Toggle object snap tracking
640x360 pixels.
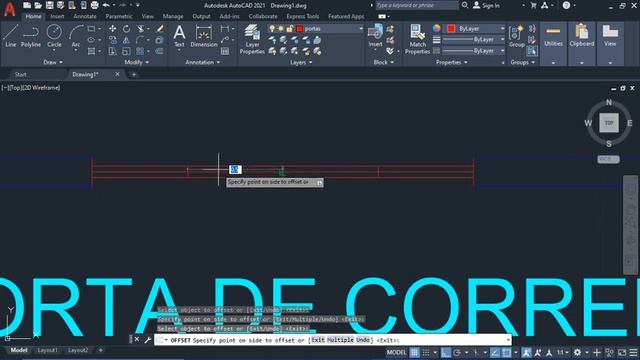(x=495, y=352)
